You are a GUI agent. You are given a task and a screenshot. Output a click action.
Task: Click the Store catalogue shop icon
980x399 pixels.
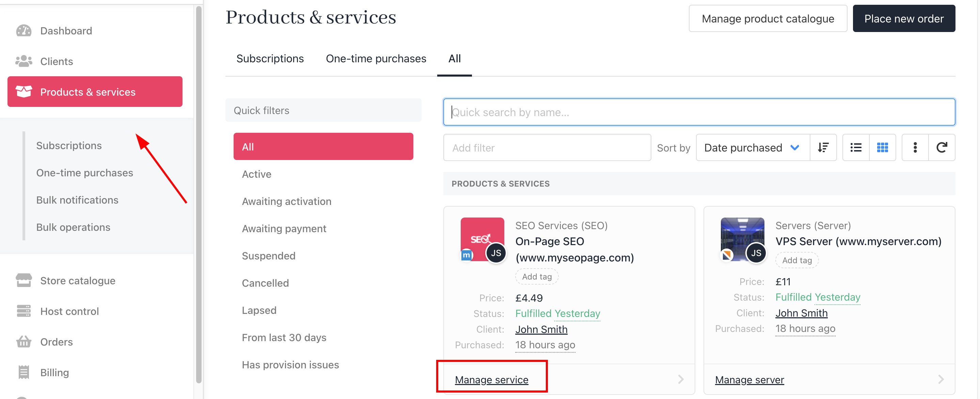(x=23, y=280)
